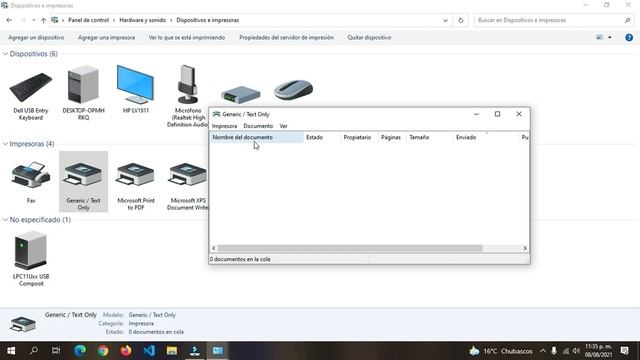Click the microphone icon in system tray
The image size is (640, 360).
click(x=554, y=351)
